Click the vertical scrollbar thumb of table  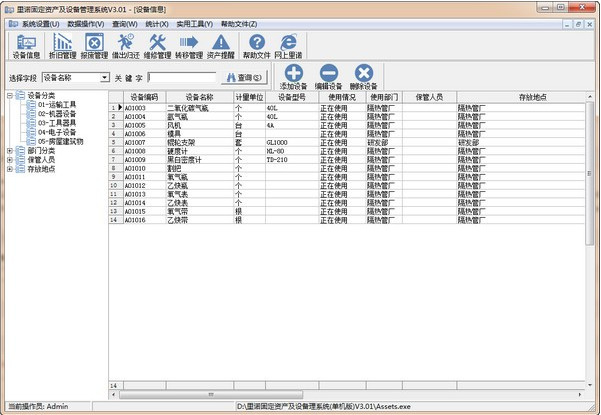point(590,173)
